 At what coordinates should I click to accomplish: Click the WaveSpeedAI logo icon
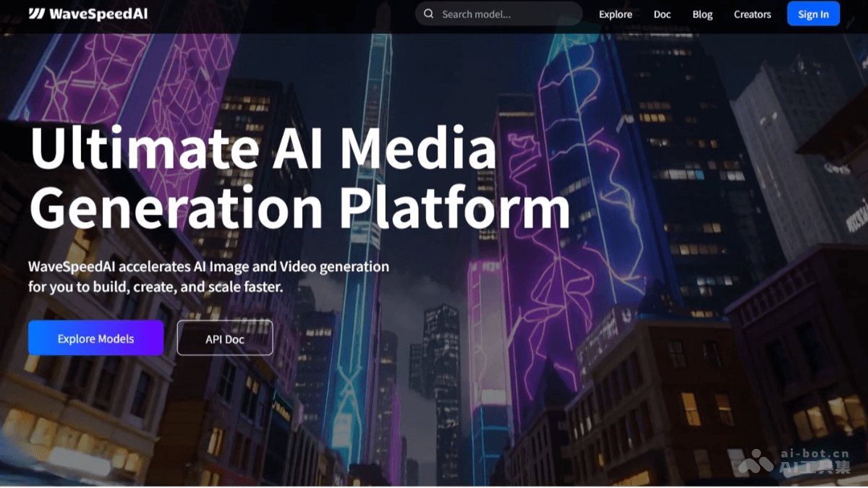(x=37, y=14)
